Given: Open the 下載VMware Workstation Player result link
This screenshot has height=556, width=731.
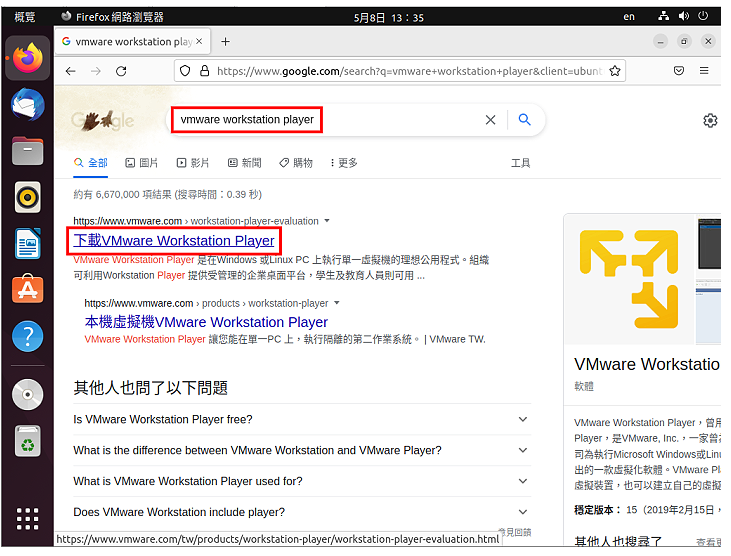Looking at the screenshot, I should [x=174, y=240].
